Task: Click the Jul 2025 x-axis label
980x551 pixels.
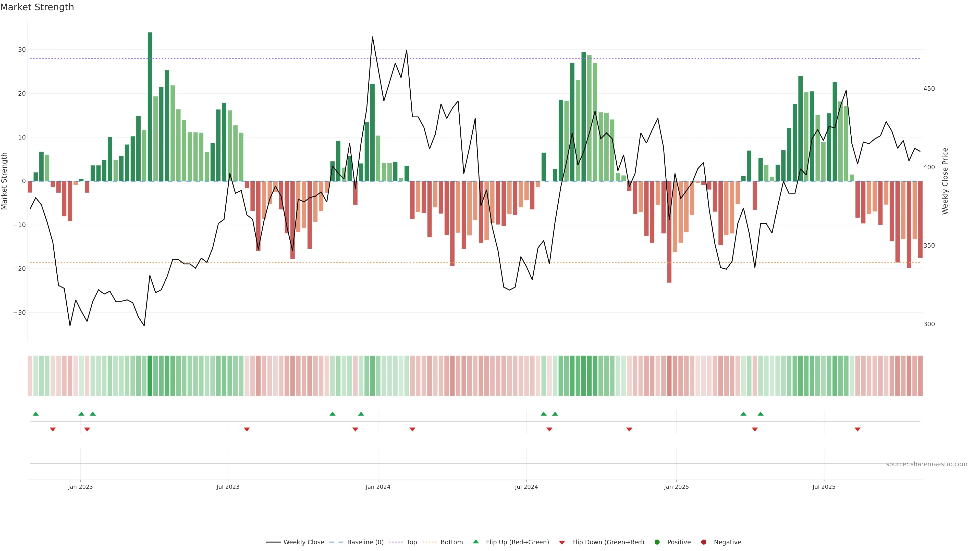Action: coord(824,487)
